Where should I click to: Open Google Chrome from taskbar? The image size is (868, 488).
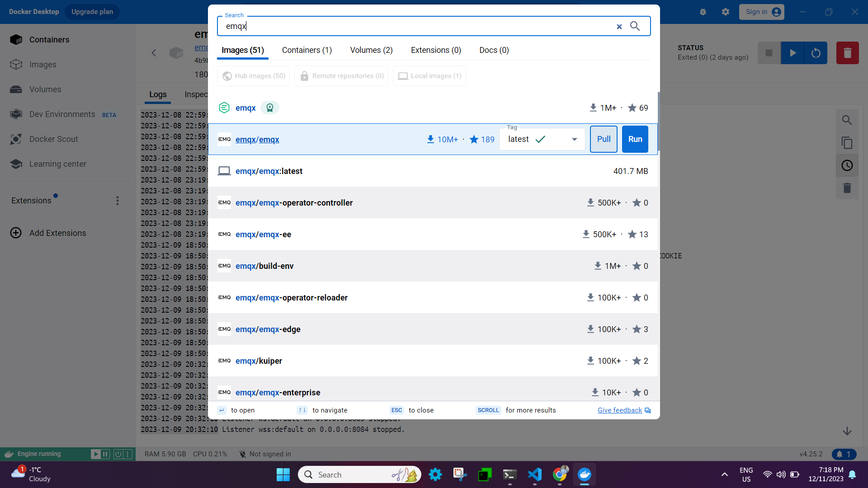[560, 474]
